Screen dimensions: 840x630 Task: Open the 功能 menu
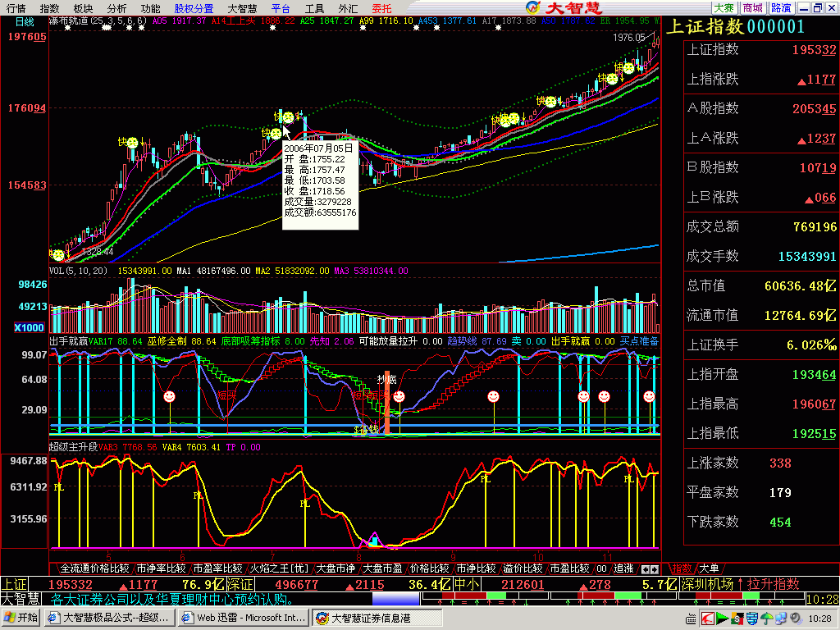pos(151,8)
